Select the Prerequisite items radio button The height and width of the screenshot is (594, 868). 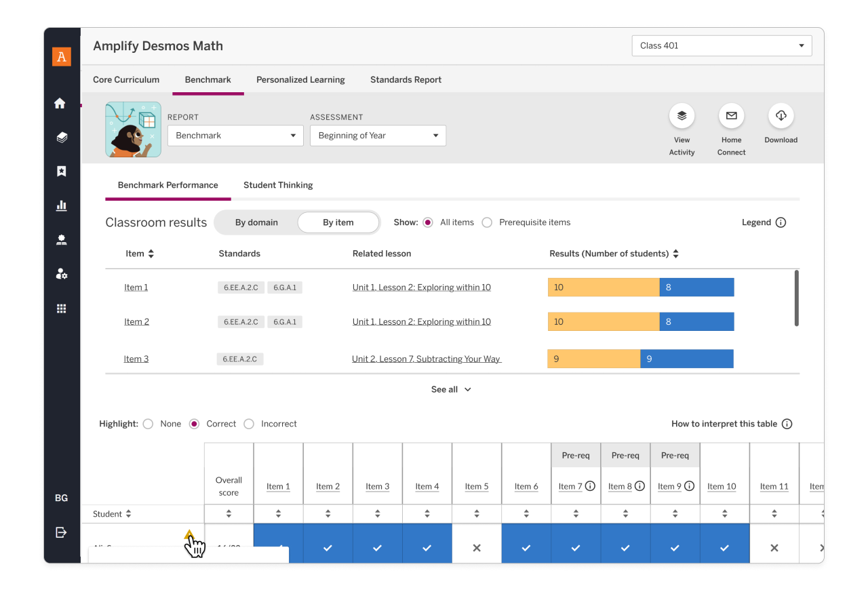487,222
